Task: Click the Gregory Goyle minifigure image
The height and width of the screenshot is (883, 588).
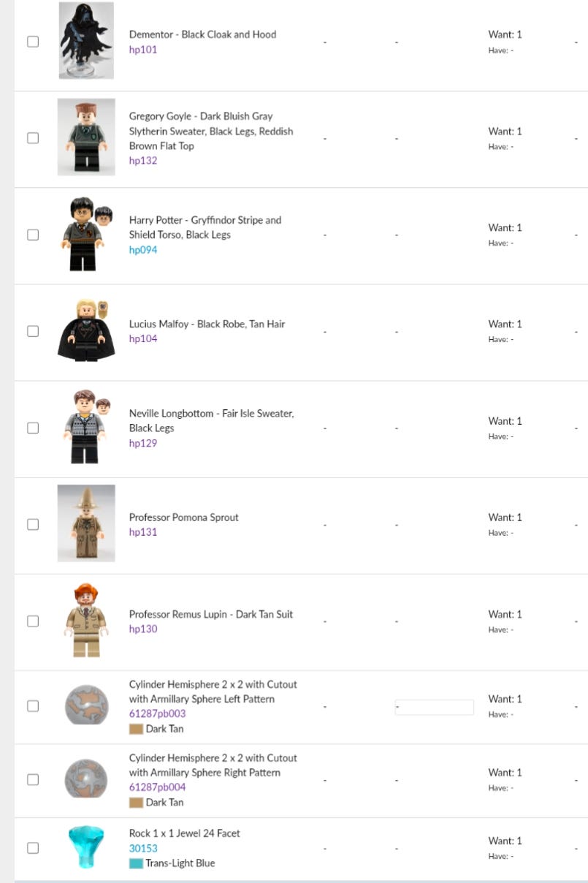Action: pyautogui.click(x=86, y=137)
